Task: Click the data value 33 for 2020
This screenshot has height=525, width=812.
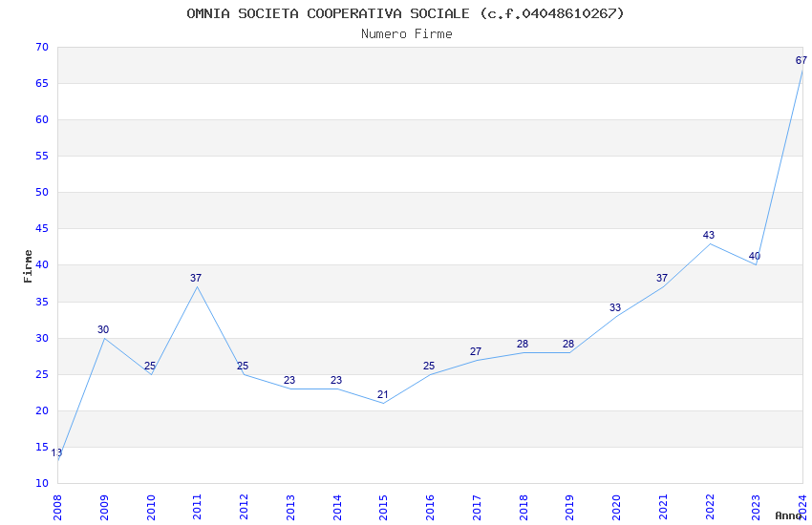Action: pyautogui.click(x=614, y=307)
